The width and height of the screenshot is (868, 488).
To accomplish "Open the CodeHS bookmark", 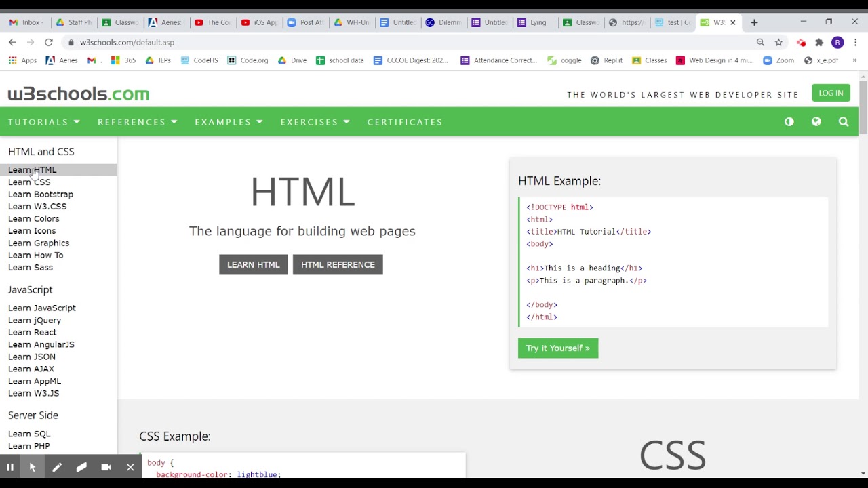I will [199, 60].
